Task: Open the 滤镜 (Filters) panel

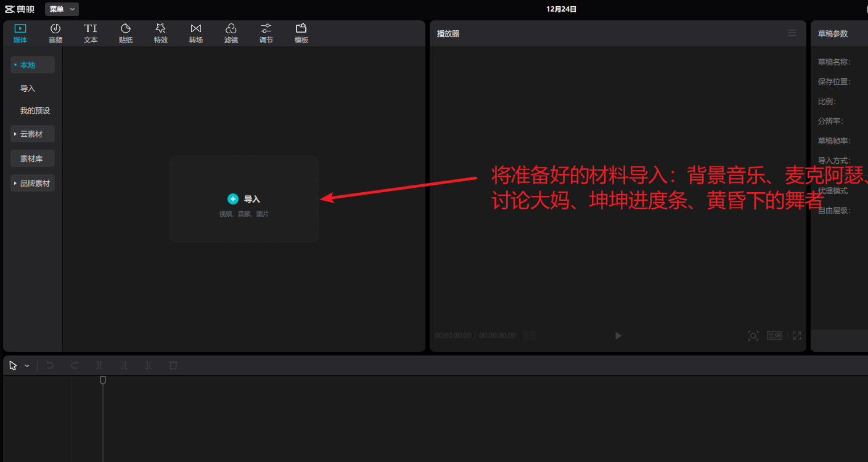Action: point(231,33)
